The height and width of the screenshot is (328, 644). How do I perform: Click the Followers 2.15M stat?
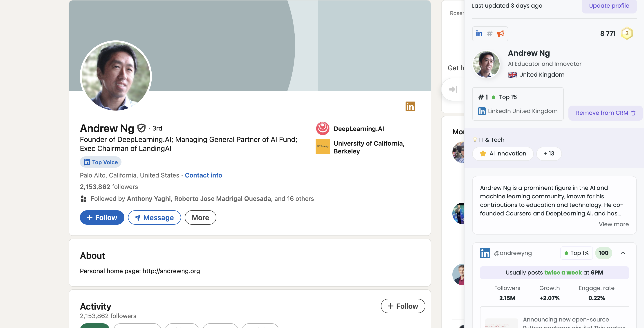507,293
